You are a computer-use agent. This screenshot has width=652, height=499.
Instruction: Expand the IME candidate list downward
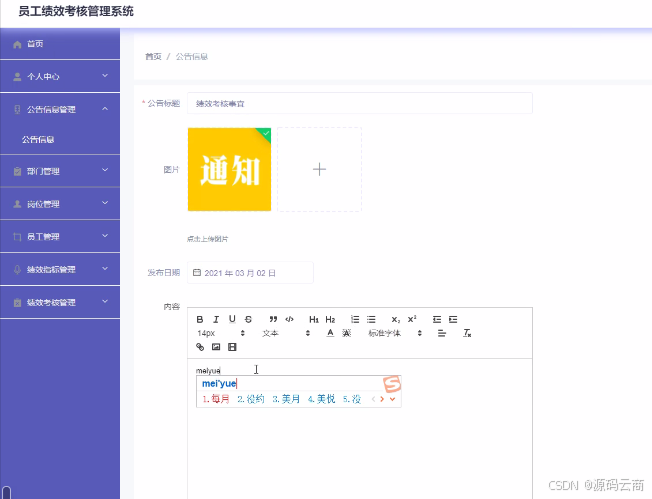(x=392, y=399)
